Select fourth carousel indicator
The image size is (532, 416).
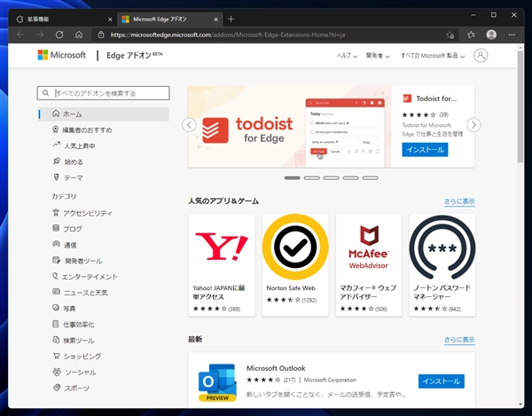point(350,177)
